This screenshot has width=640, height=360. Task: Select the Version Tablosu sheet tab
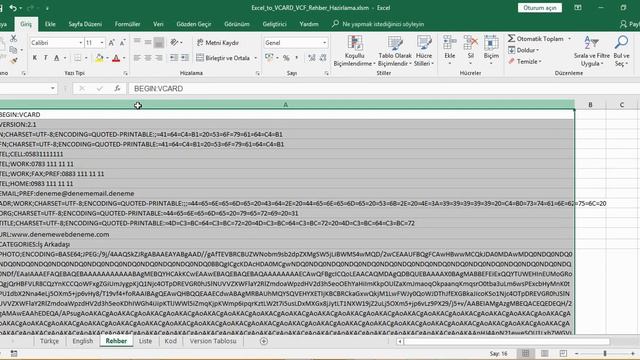tap(213, 341)
